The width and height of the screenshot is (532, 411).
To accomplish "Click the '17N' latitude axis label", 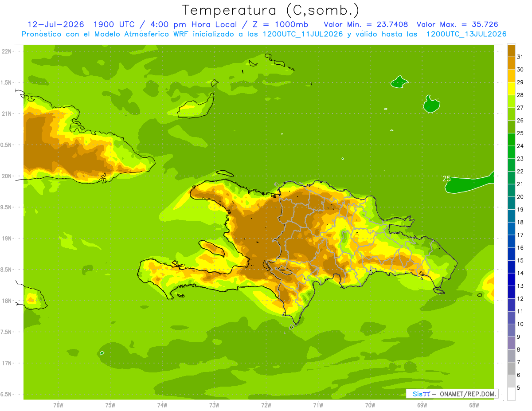I will 7,364.
